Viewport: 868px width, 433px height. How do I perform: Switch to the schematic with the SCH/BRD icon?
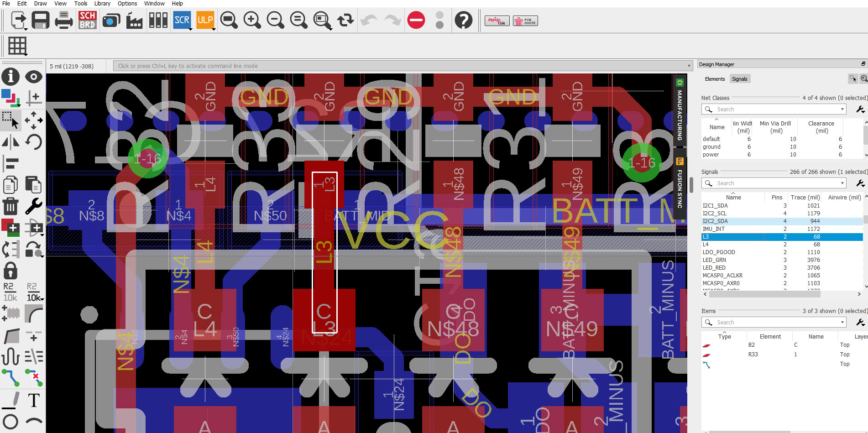(x=87, y=20)
